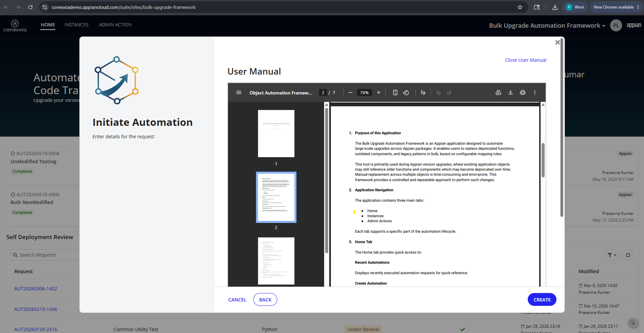Open request AUT20260129-2316 link

pos(36,329)
